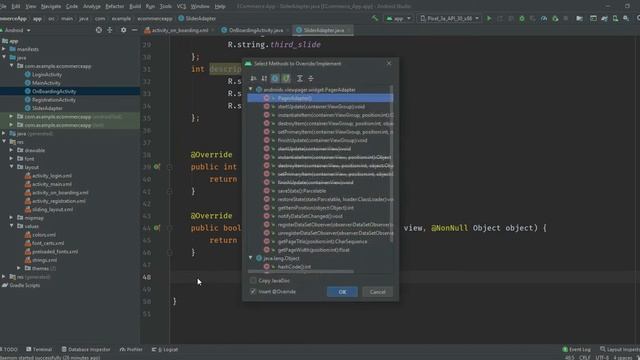Click the Profile app icon in toolbar
Image resolution: width=640 pixels, height=360 pixels.
click(544, 18)
